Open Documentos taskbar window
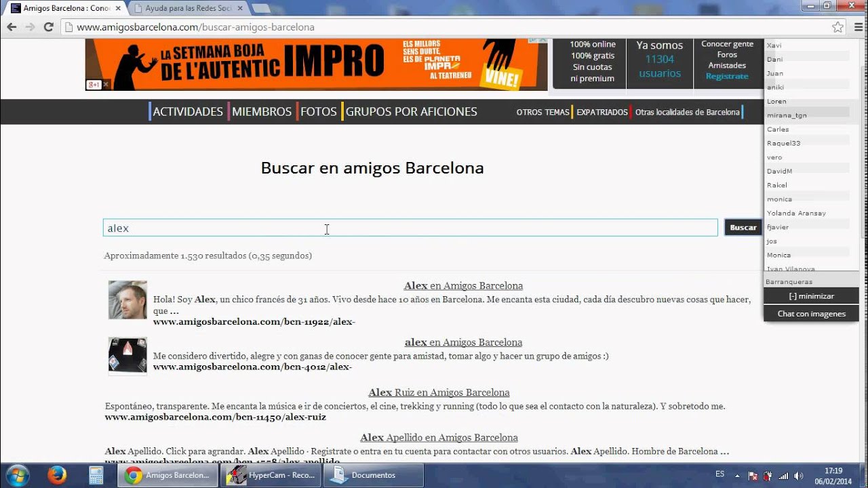 pyautogui.click(x=374, y=476)
